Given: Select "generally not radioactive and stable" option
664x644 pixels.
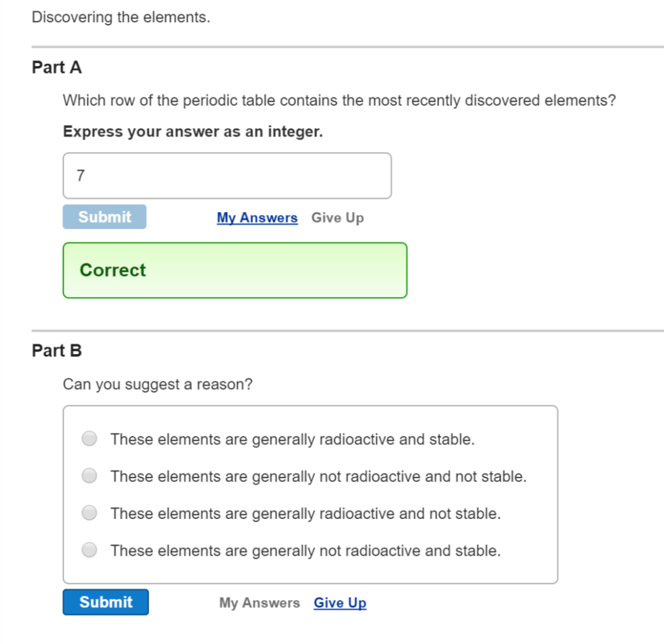Looking at the screenshot, I should pos(89,550).
